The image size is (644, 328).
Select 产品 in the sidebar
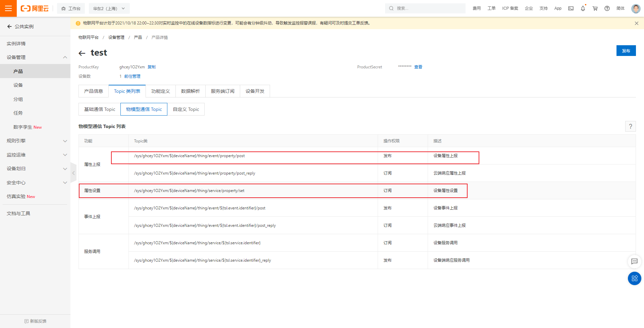pyautogui.click(x=35, y=71)
